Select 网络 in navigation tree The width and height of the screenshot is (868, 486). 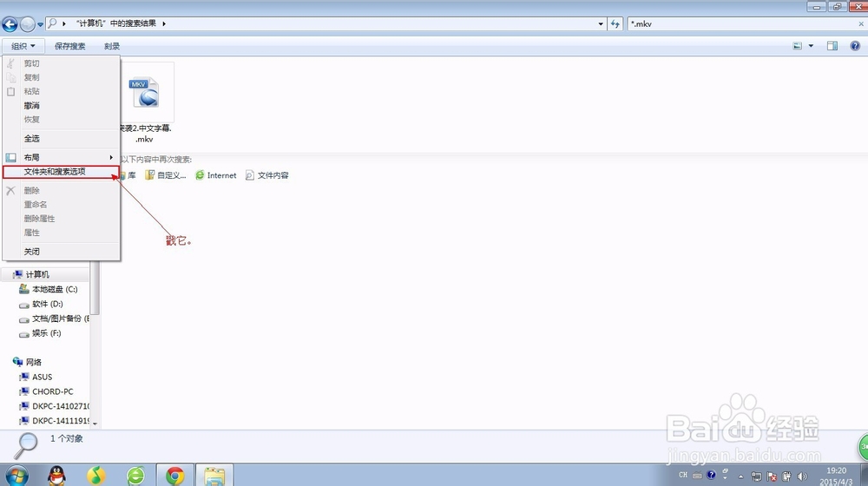28,362
